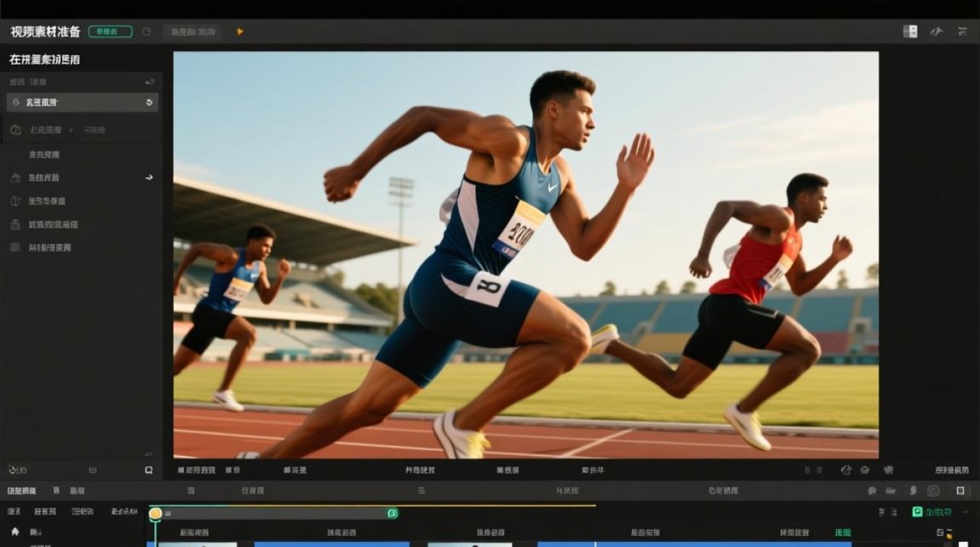Click the home icon in timeline track header
The width and height of the screenshot is (980, 547).
click(x=15, y=532)
